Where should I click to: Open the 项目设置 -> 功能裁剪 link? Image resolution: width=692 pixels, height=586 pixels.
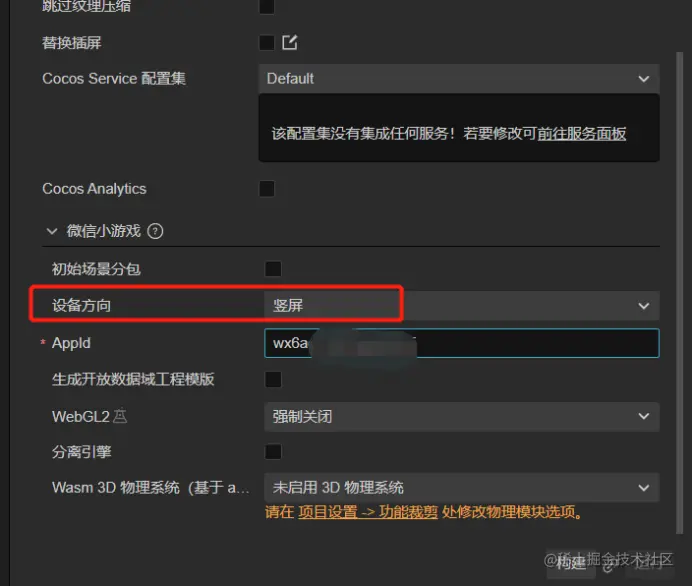pyautogui.click(x=368, y=512)
